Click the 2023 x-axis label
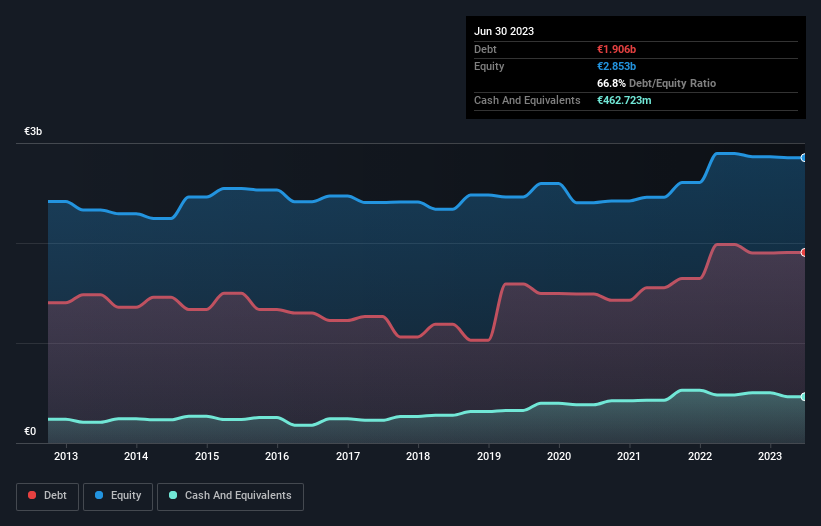Image resolution: width=821 pixels, height=526 pixels. [x=771, y=457]
